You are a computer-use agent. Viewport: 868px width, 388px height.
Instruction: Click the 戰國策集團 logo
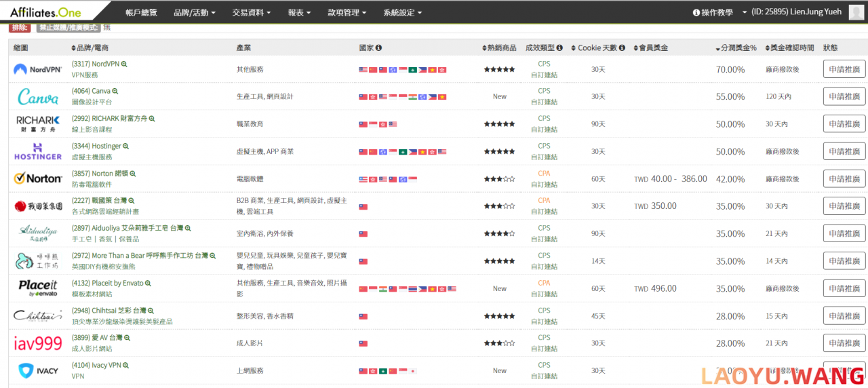pos(38,206)
